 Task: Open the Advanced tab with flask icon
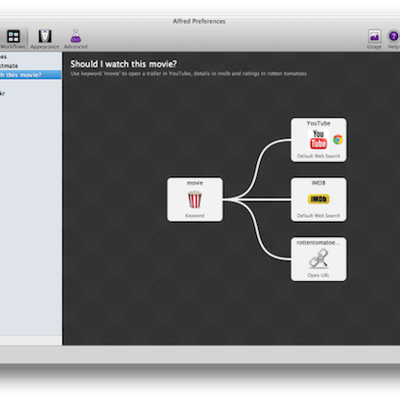coord(76,39)
